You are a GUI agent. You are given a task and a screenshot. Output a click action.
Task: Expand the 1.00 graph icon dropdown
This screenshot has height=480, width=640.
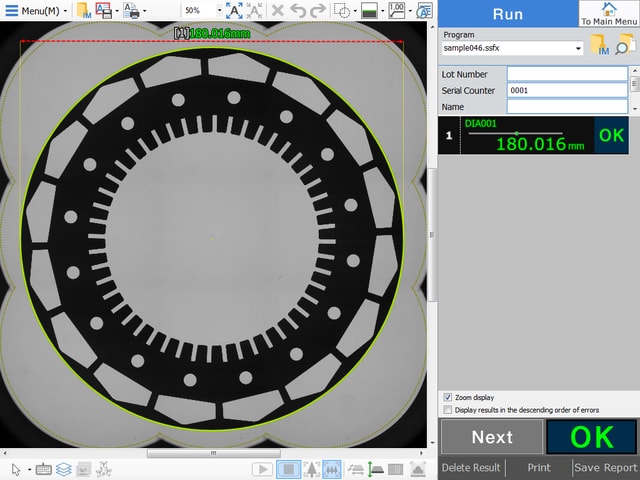pos(410,11)
